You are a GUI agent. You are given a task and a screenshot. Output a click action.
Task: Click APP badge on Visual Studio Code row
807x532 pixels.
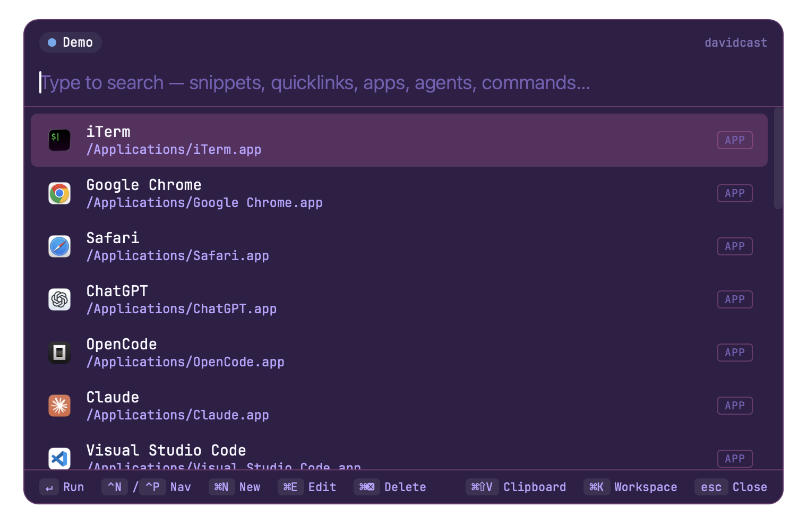pos(735,459)
